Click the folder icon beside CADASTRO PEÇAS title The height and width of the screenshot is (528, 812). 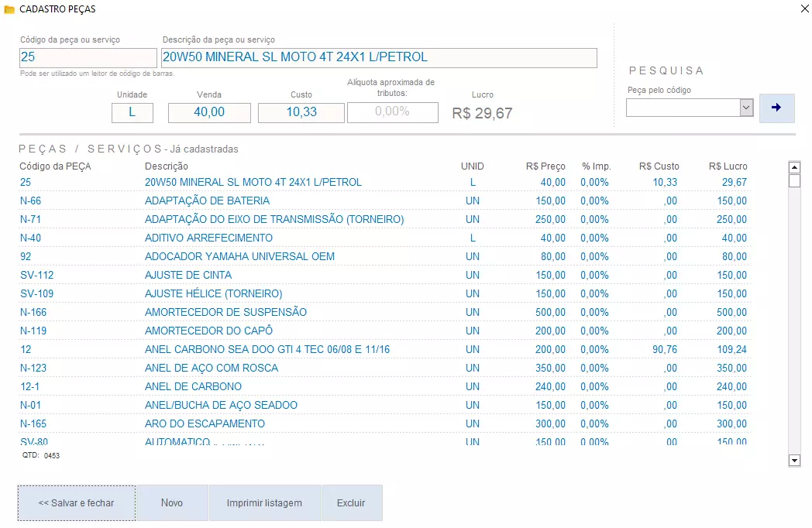point(9,9)
